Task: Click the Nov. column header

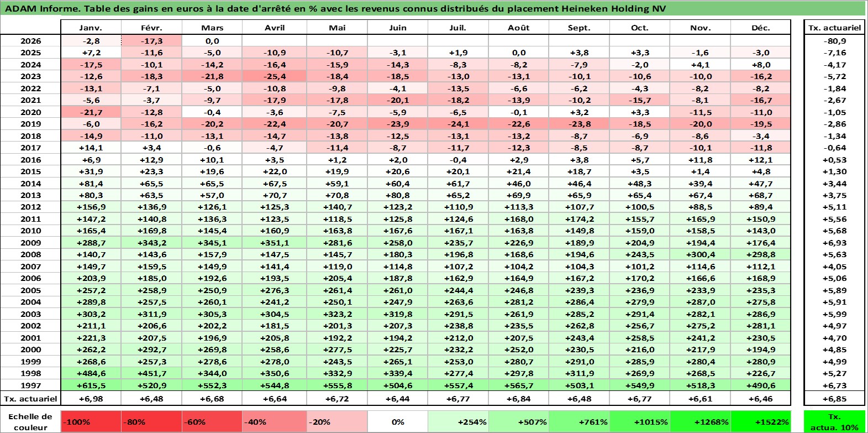Action: (x=700, y=28)
